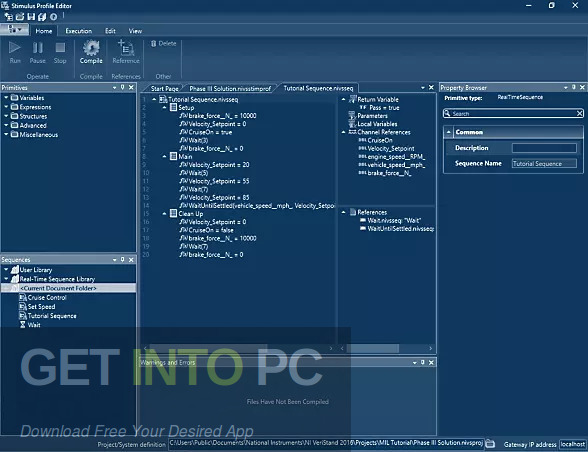This screenshot has height=452, width=588.
Task: Select <Current Document Folder> item
Action: pos(68,288)
